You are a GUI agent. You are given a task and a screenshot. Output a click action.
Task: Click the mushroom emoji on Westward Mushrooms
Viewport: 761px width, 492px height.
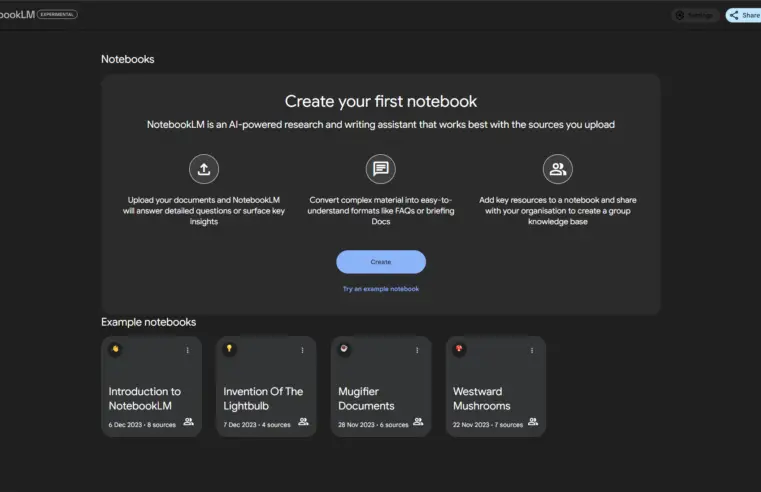[x=460, y=349]
